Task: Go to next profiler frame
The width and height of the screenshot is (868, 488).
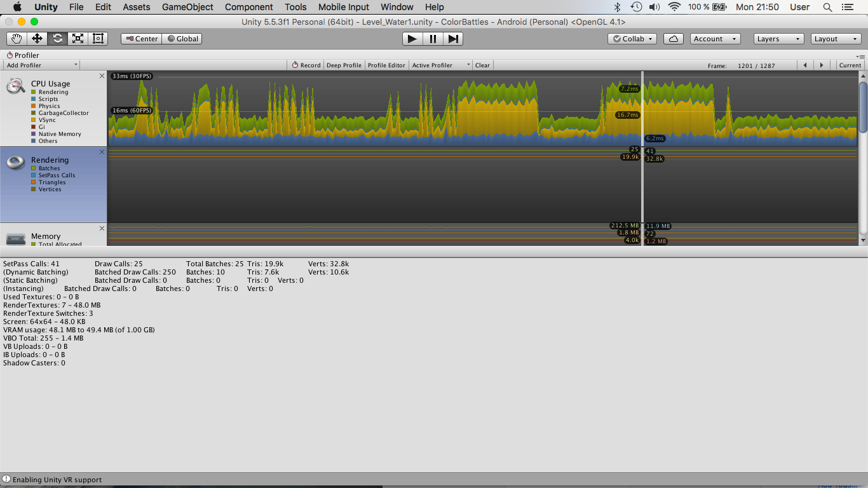Action: (x=822, y=65)
